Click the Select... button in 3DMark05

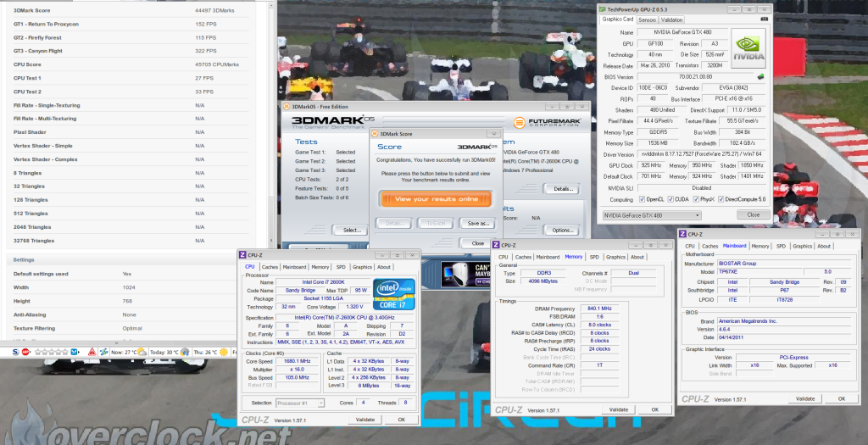pos(352,231)
